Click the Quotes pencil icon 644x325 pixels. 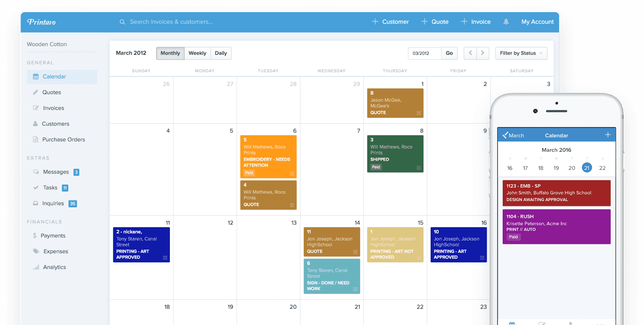pos(35,92)
